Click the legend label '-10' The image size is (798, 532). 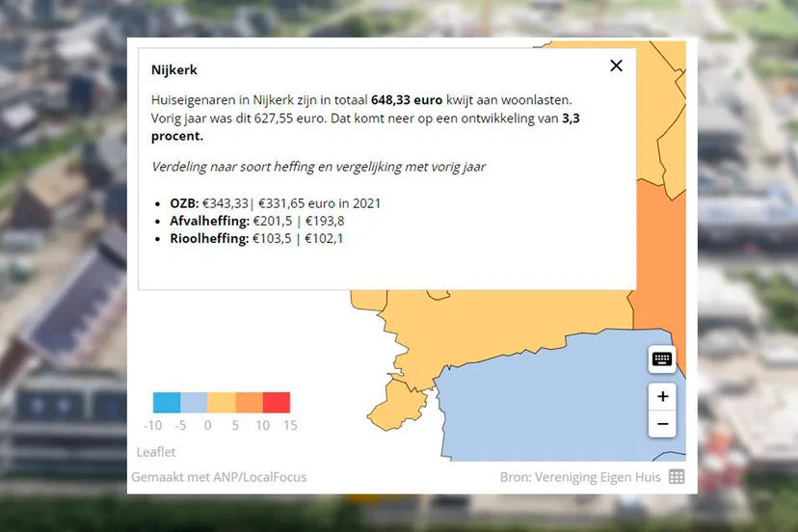point(152,425)
